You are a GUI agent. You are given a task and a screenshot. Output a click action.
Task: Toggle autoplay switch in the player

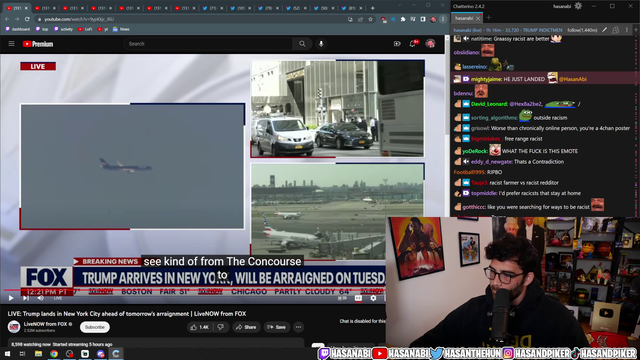(x=342, y=298)
